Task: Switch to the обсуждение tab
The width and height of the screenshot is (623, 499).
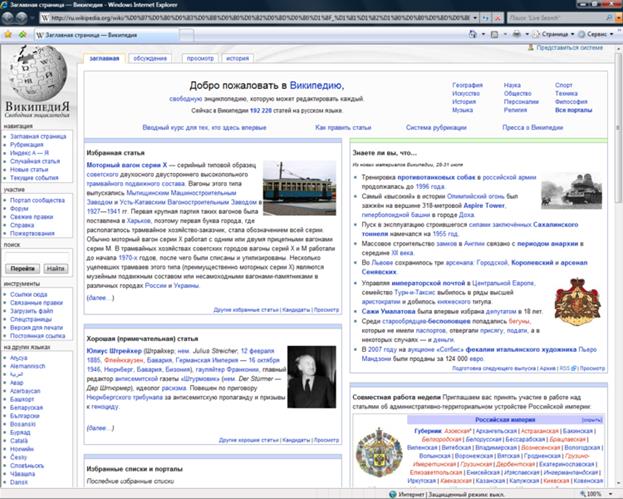Action: click(x=149, y=58)
